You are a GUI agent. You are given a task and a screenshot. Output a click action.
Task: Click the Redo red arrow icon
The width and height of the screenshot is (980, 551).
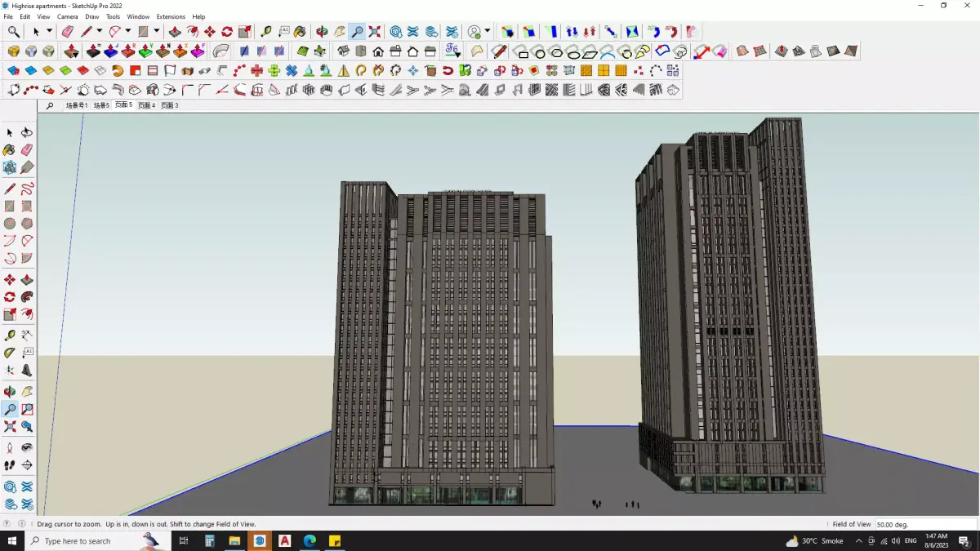pos(671,32)
